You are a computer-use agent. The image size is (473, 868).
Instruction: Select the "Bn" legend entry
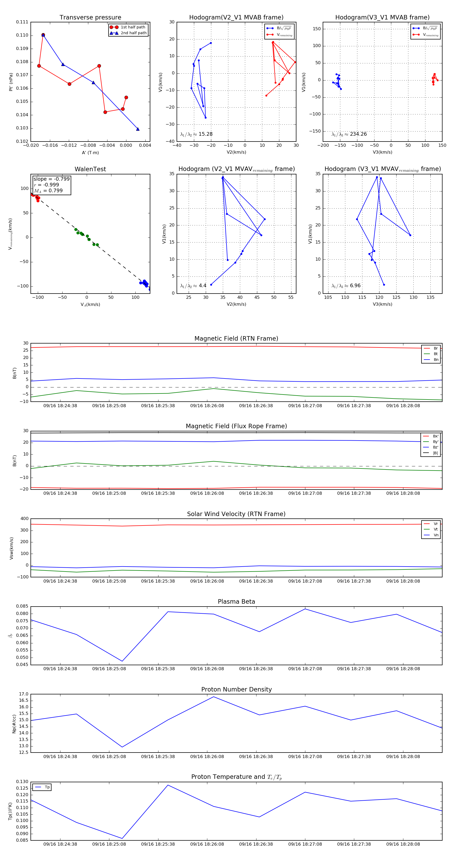431,360
